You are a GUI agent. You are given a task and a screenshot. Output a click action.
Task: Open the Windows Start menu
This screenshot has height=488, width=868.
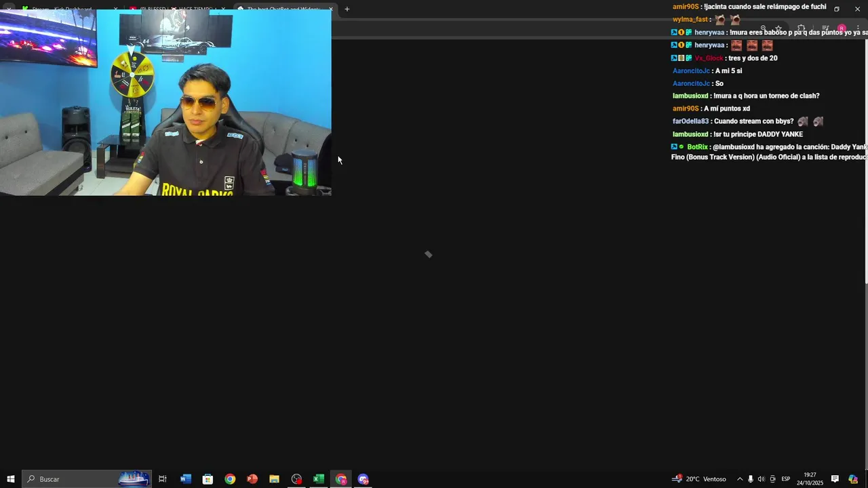(x=11, y=479)
